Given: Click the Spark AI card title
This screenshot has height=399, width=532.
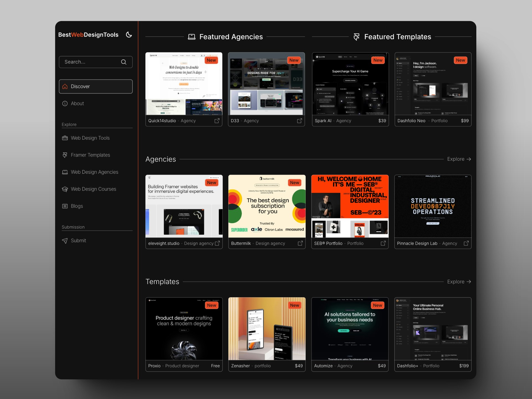Looking at the screenshot, I should [323, 121].
